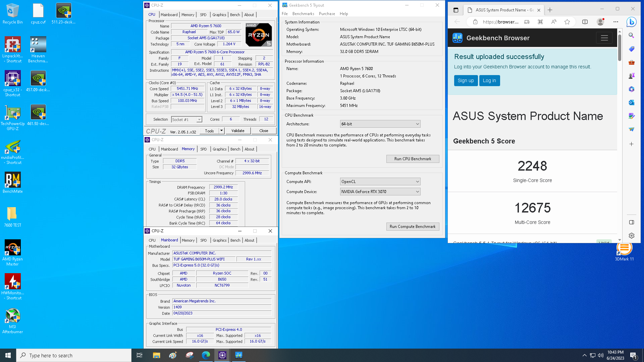
Task: Open Graphics tab in middle CPU-Z window
Action: [x=219, y=149]
